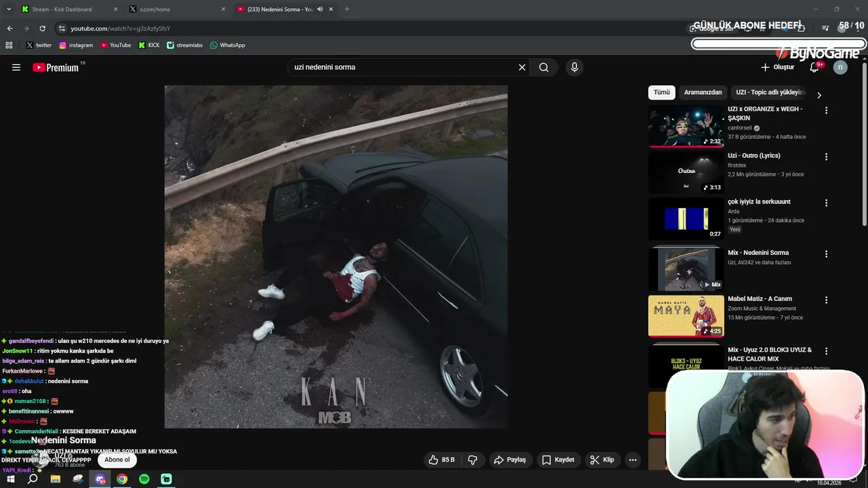
Task: Open Spotify from taskbar
Action: tap(144, 479)
